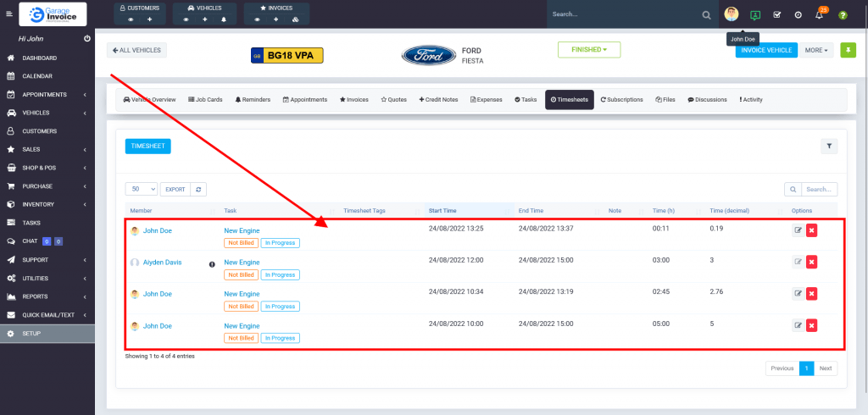Sort the table by the Start Time column
Screen dimensions: 868x415
click(469, 211)
